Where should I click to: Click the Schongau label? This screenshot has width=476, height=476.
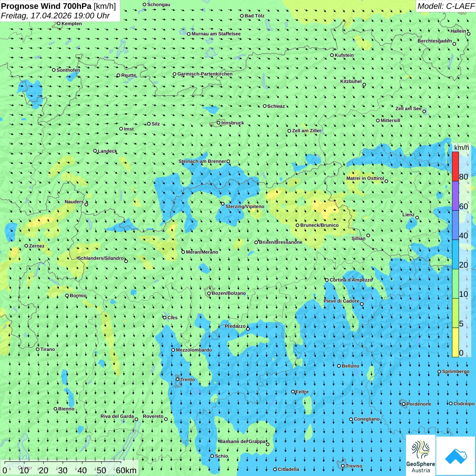[x=159, y=4]
